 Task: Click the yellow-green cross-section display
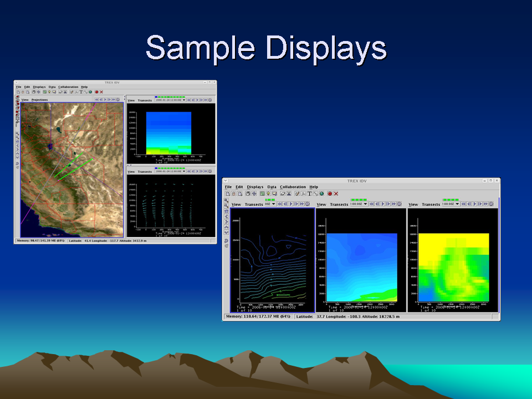click(x=453, y=260)
